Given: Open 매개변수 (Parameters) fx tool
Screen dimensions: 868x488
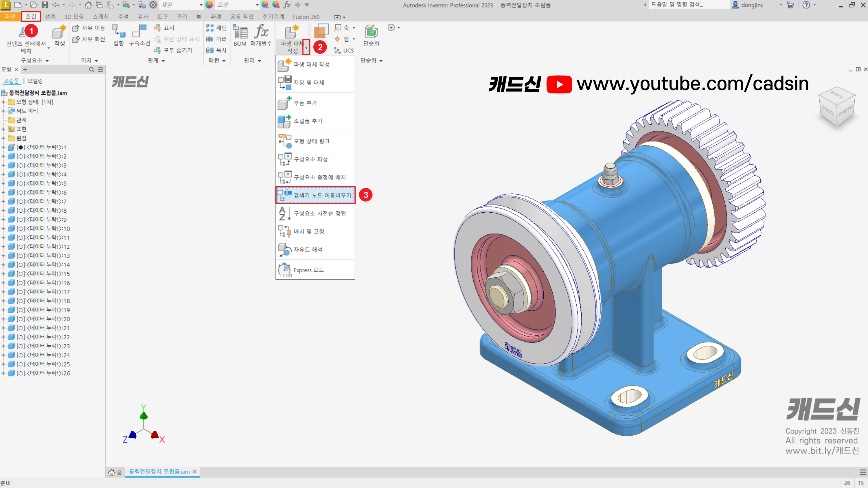Looking at the screenshot, I should [261, 35].
